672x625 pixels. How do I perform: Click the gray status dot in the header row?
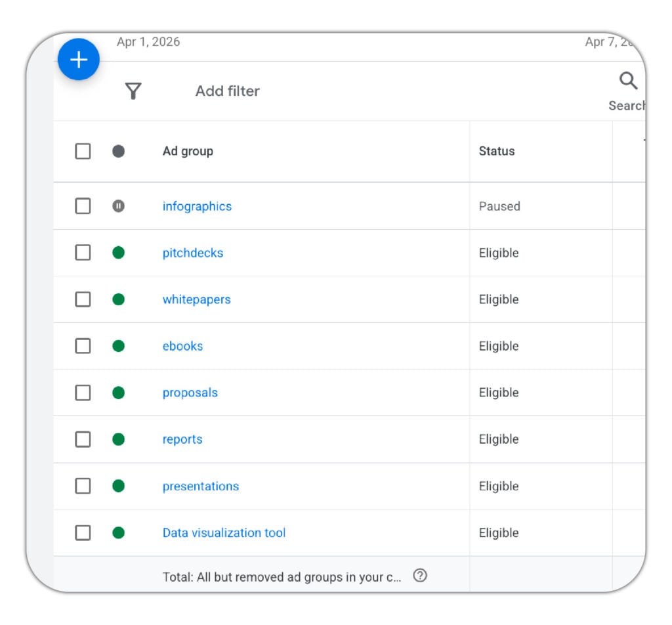118,151
